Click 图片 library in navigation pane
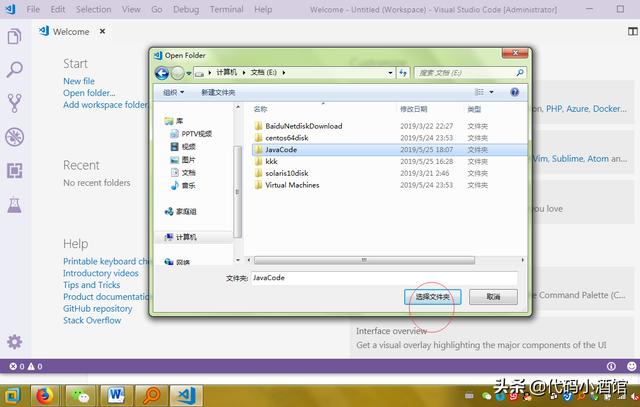The image size is (640, 407). [x=183, y=160]
